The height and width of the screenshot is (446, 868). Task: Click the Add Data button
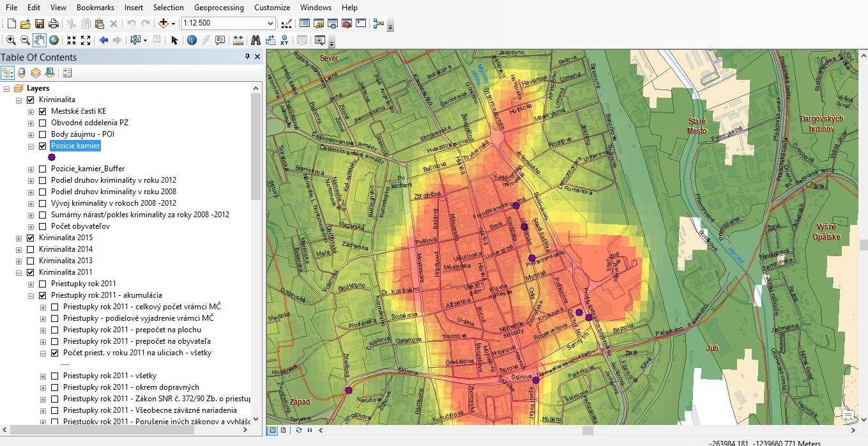(164, 24)
